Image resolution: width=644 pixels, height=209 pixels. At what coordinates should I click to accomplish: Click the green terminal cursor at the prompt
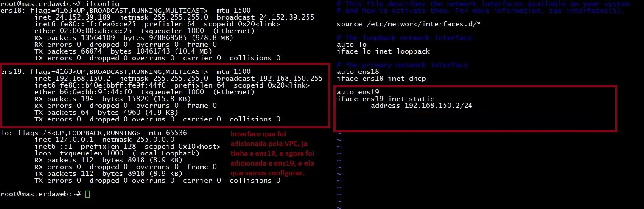[x=87, y=194]
